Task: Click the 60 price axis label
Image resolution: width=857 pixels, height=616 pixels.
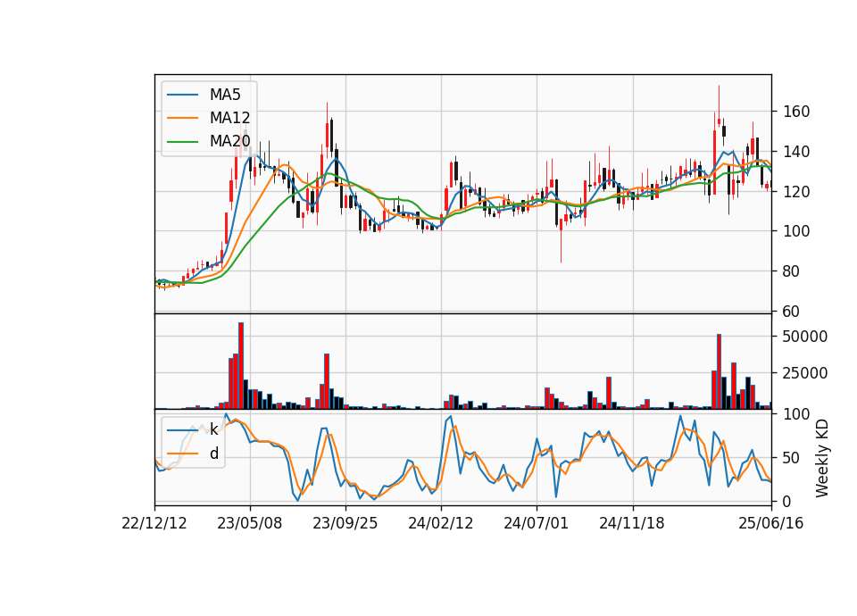Action: coord(792,311)
